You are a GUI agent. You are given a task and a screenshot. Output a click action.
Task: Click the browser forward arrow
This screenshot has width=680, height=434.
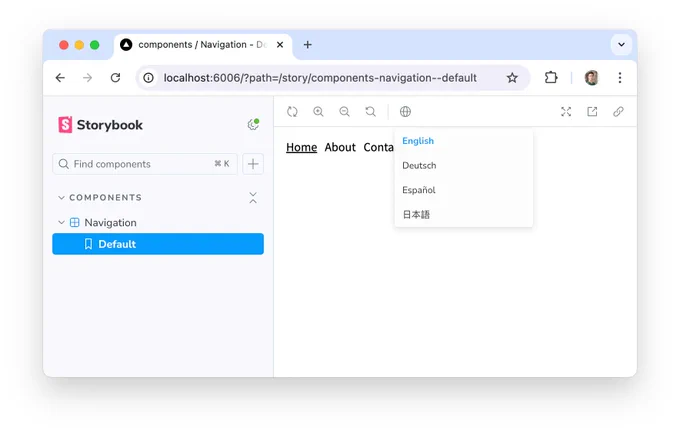(x=88, y=78)
